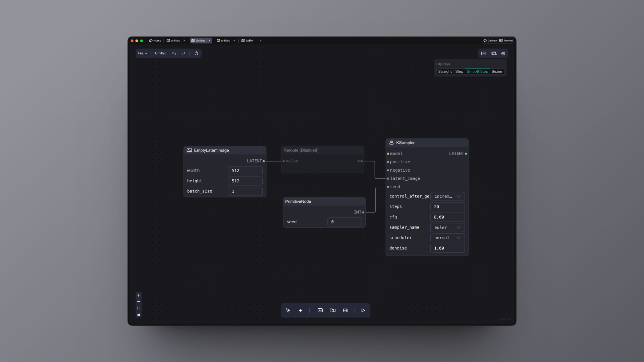Viewport: 644px width, 362px height.
Task: Click the film strip icon in bottom toolbar
Action: [x=345, y=311]
